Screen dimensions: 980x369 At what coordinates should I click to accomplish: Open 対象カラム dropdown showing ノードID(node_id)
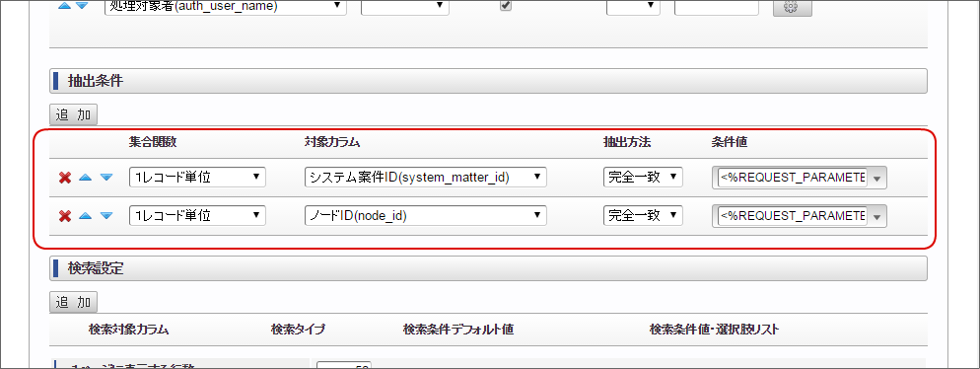(x=426, y=216)
